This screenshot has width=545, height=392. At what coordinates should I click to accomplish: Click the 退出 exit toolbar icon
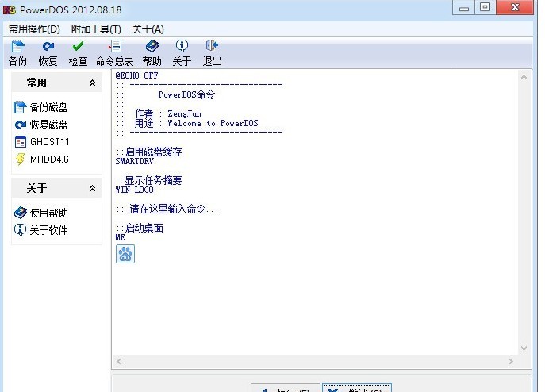click(x=212, y=45)
